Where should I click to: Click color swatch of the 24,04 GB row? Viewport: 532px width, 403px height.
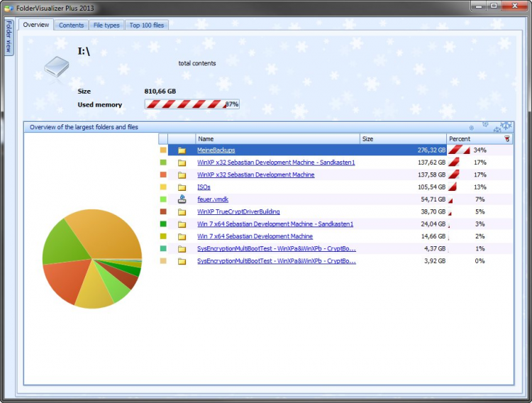pos(163,223)
